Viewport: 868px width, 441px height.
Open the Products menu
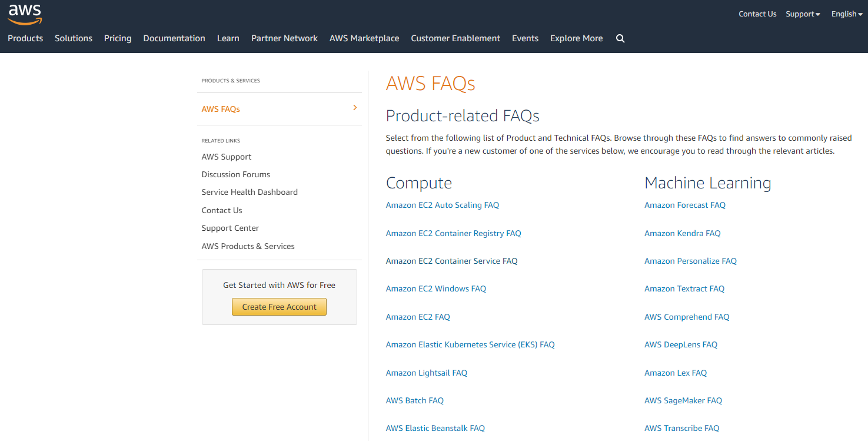tap(25, 38)
